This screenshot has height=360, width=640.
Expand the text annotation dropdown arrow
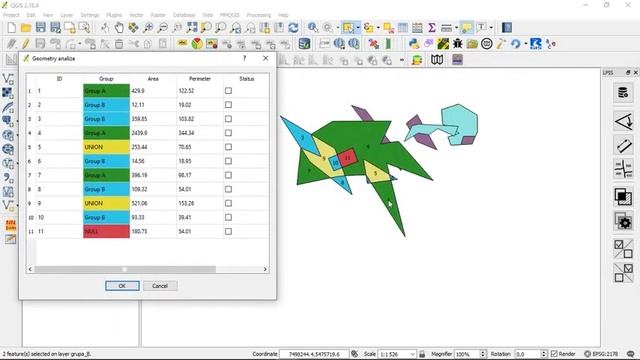pos(491,28)
